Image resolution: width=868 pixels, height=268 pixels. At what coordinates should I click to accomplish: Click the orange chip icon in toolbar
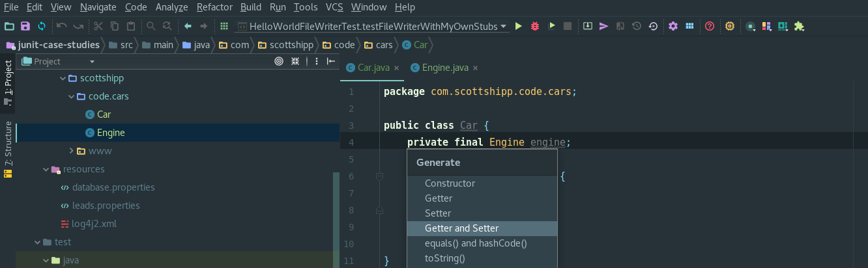(730, 26)
